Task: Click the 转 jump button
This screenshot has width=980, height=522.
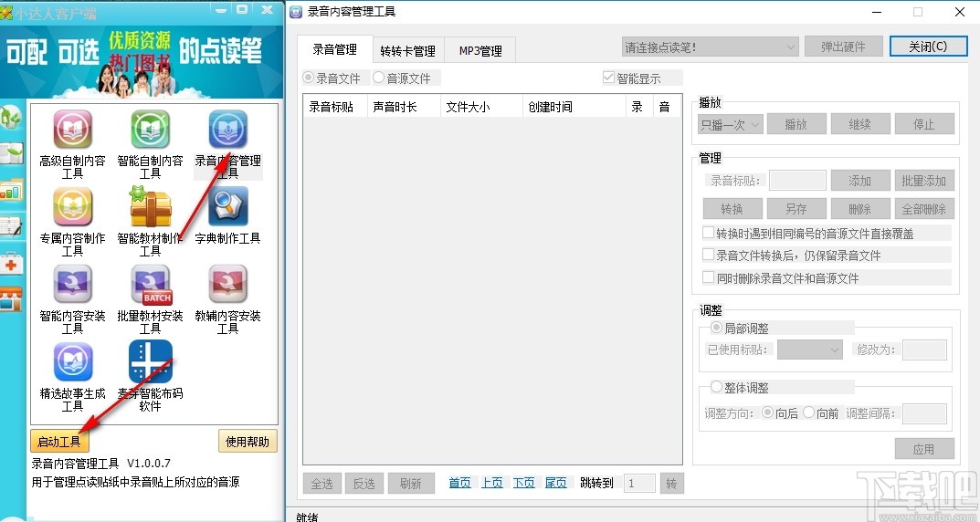Action: pyautogui.click(x=671, y=484)
